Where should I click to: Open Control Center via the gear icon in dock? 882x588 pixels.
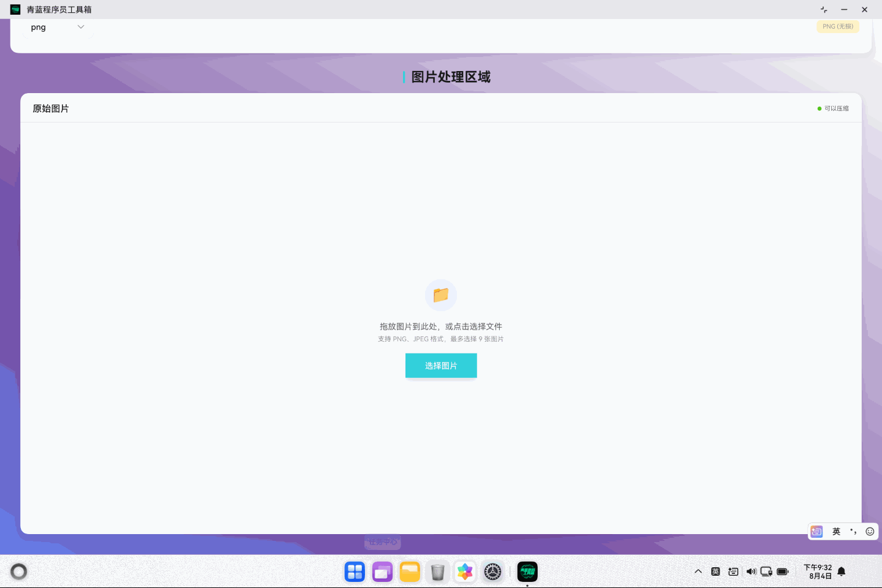pyautogui.click(x=492, y=571)
